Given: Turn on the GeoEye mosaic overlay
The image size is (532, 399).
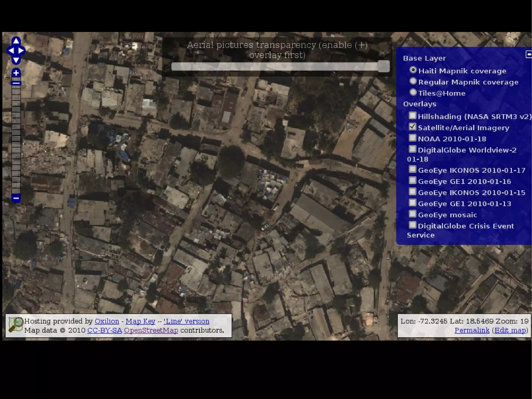Looking at the screenshot, I should pos(412,214).
